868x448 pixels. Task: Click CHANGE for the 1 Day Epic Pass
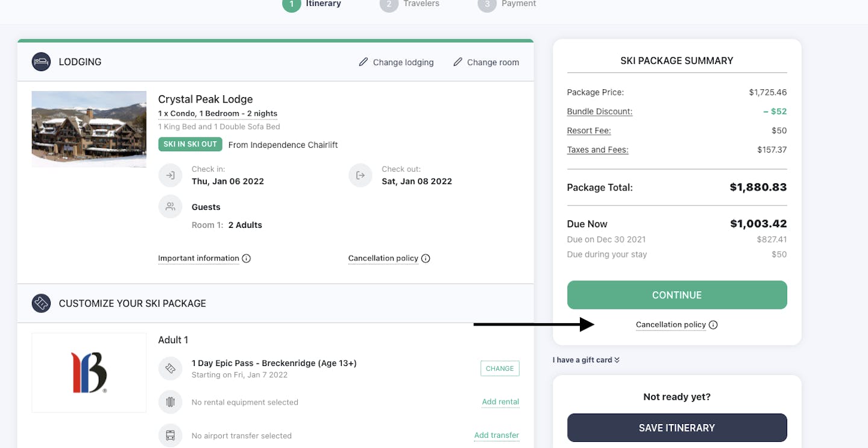pos(500,368)
